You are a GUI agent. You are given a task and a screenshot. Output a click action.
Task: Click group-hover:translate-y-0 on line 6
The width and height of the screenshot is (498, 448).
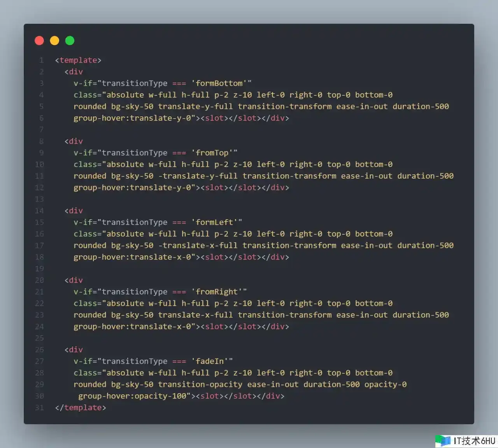point(132,118)
